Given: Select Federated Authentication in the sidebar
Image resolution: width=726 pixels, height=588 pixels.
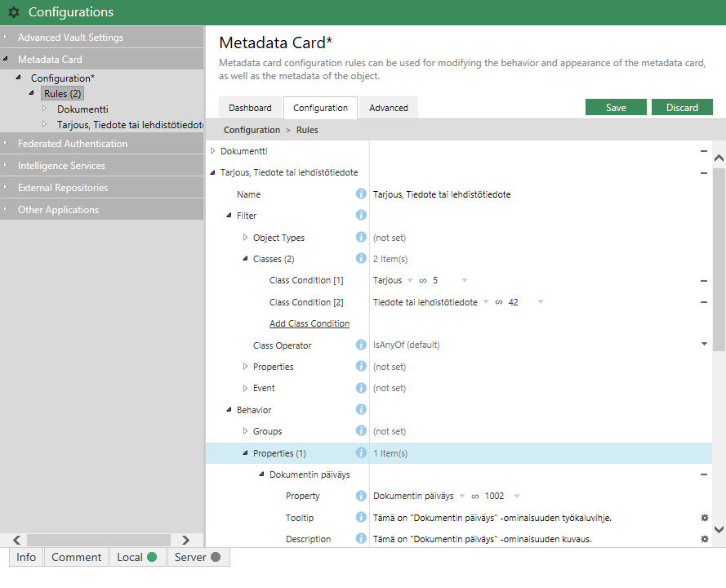Looking at the screenshot, I should click(73, 144).
